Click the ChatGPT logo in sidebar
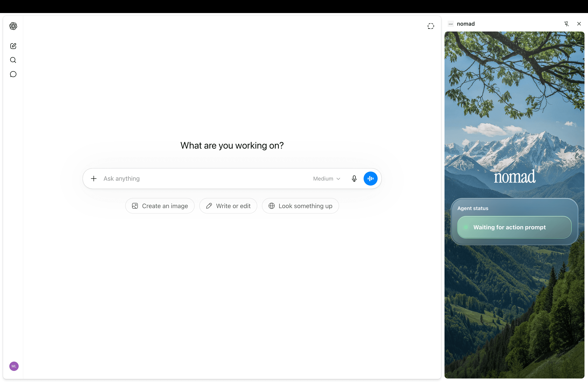Viewport: 588px width, 382px height. [x=13, y=26]
